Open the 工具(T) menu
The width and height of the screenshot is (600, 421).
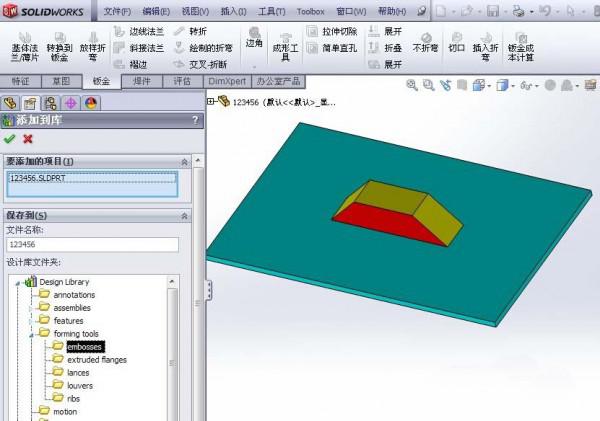coord(272,11)
